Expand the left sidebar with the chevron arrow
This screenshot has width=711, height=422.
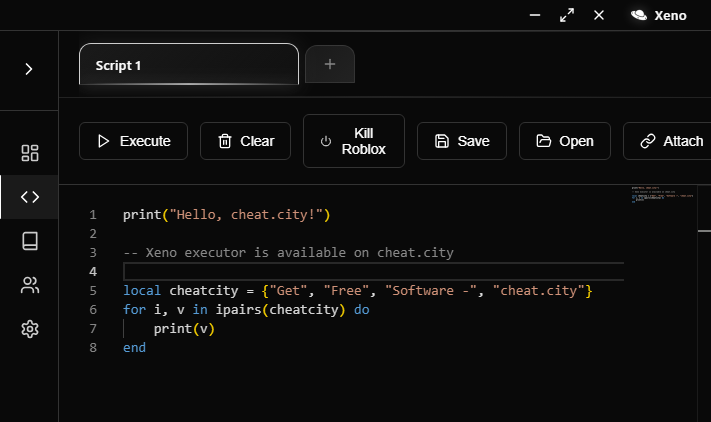click(x=29, y=69)
